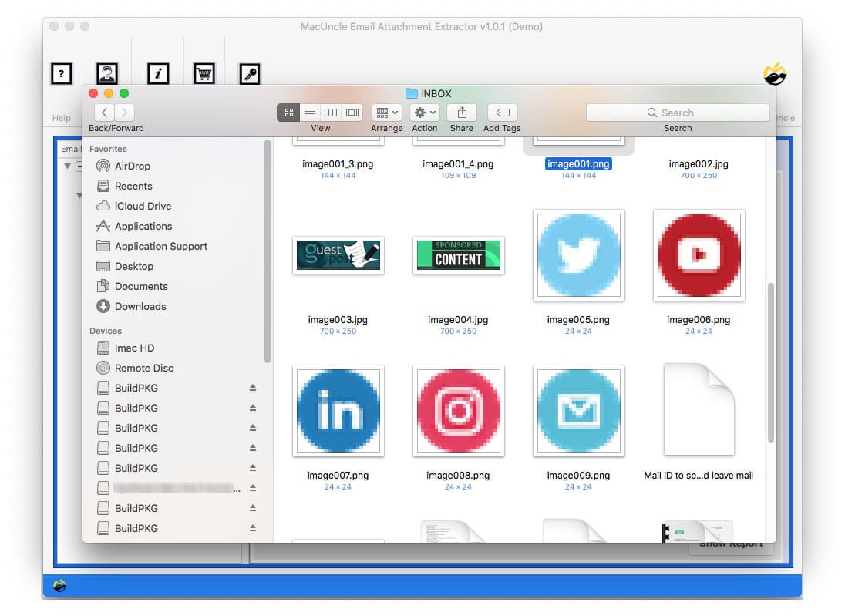Switch Finder to icon view
The width and height of the screenshot is (845, 616).
(289, 113)
